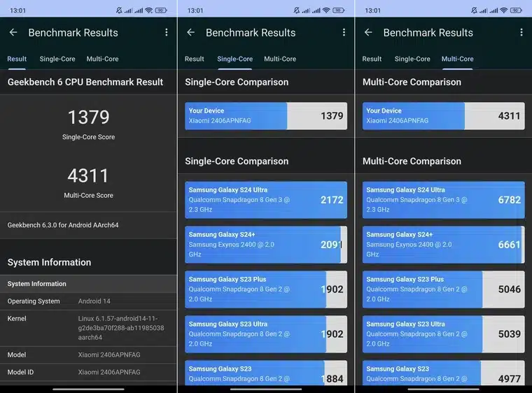Open three-dot menu in left Result screen
The height and width of the screenshot is (393, 532).
(167, 33)
